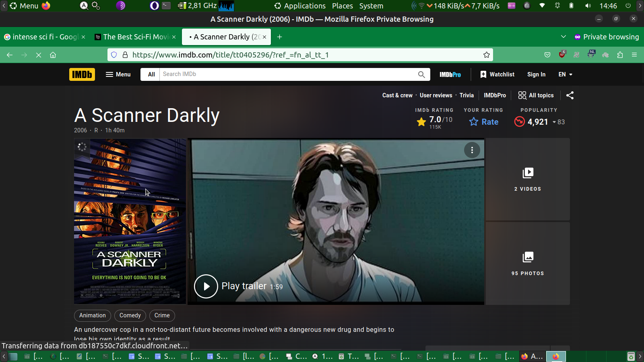The image size is (644, 362).
Task: Open the User reviews link
Action: point(436,95)
